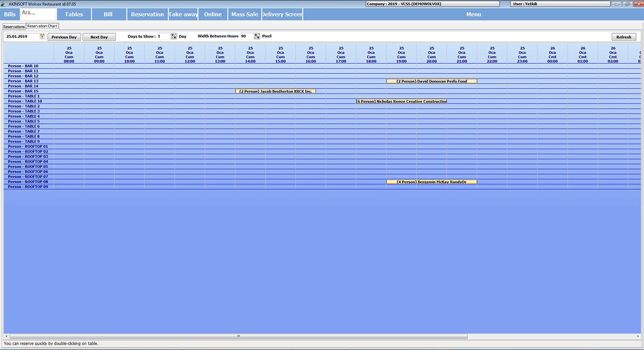This screenshot has height=350, width=644.
Task: Click the 26 Oca Cmt 00:00 column header
Action: (552, 55)
